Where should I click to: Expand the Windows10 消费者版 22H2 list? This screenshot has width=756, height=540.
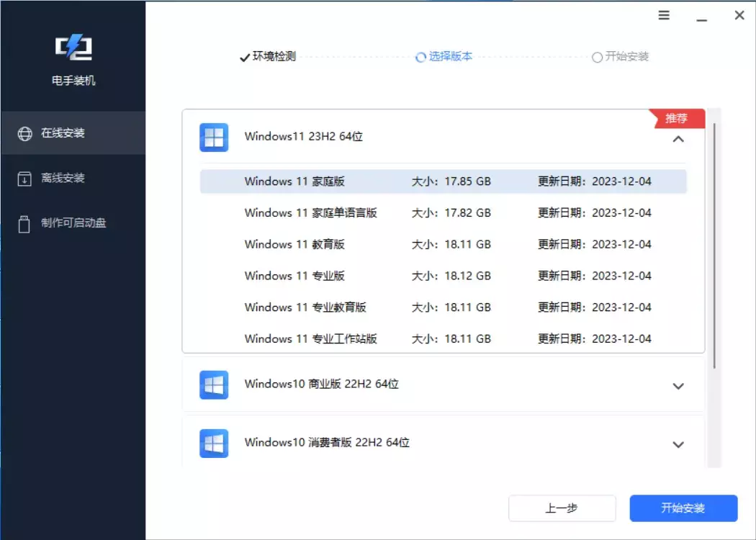(678, 444)
